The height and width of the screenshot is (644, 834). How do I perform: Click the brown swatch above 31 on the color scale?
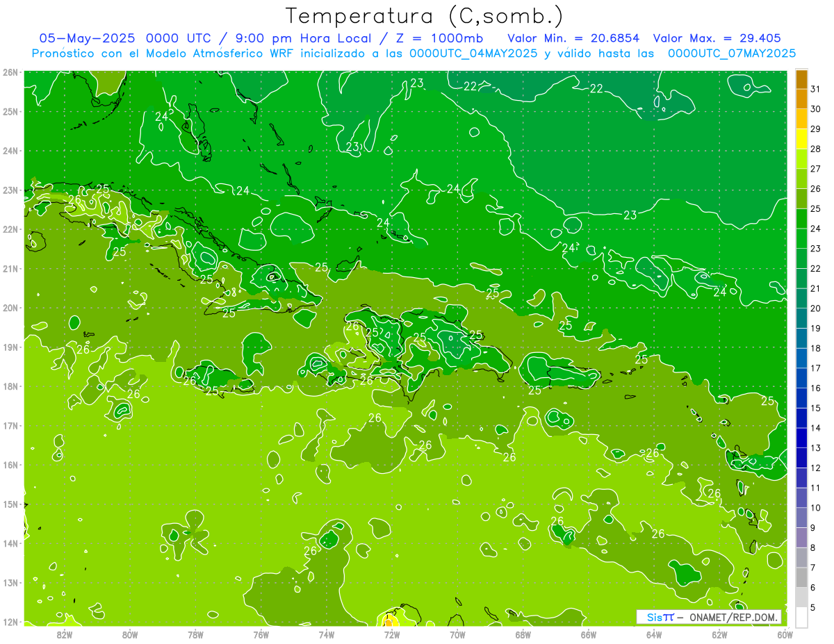click(801, 79)
